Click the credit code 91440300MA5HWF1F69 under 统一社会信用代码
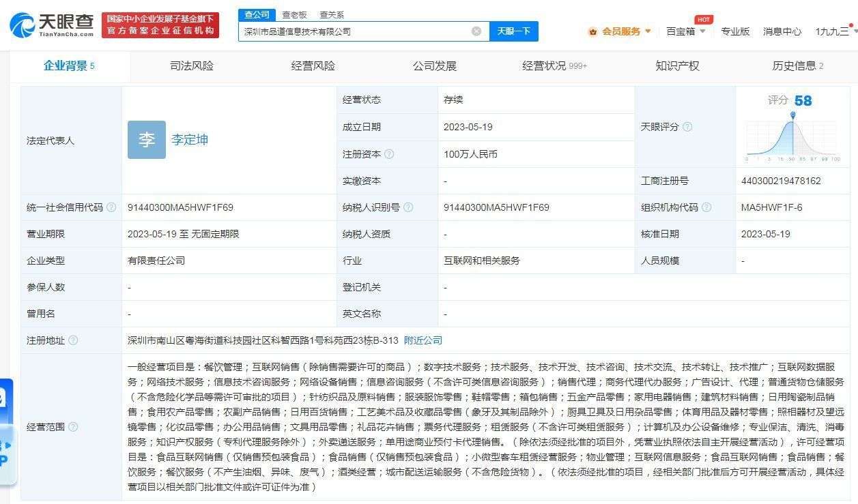This screenshot has width=858, height=504. click(x=180, y=207)
